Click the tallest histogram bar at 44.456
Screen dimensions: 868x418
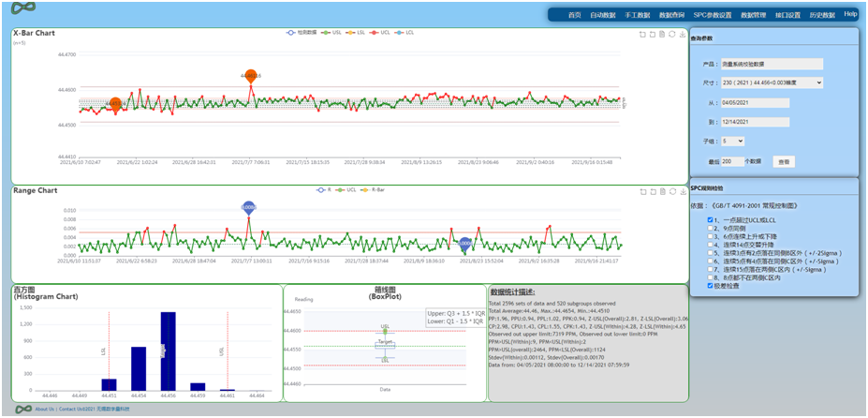[169, 351]
